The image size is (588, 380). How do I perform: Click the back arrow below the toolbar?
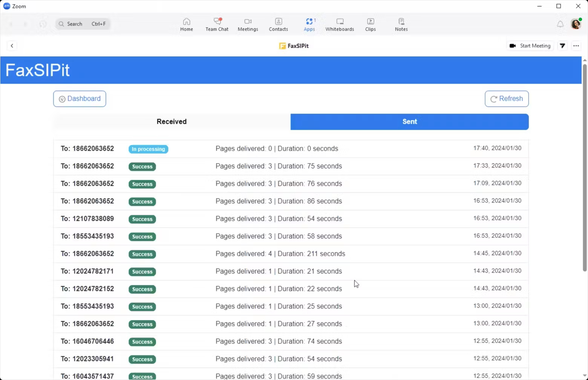point(12,46)
